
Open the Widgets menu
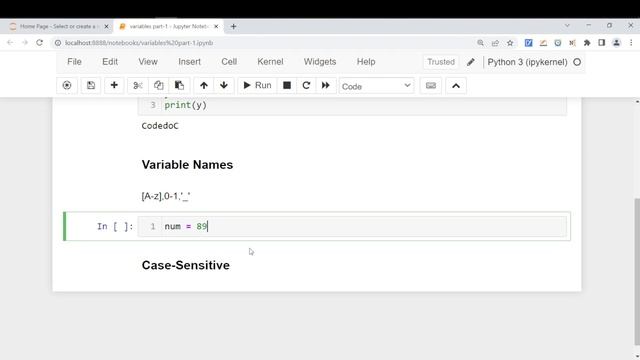320,62
